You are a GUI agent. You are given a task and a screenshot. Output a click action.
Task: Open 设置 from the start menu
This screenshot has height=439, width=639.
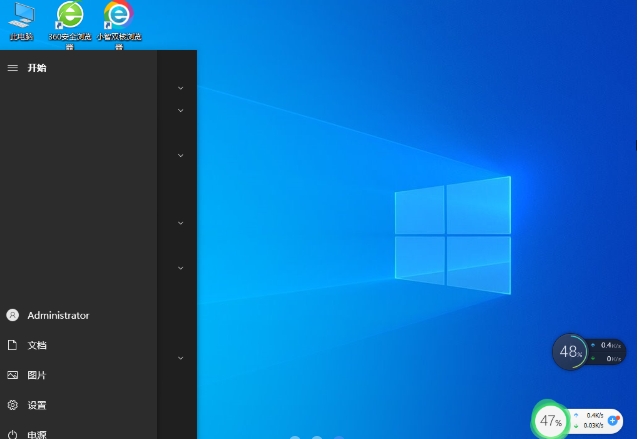coord(37,405)
